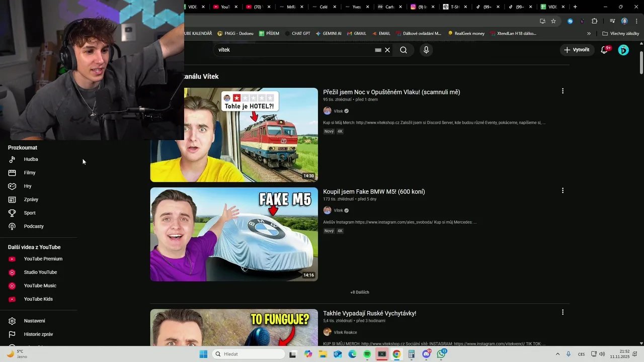
Task: Open 'Všechny záložky' bookmarks folder
Action: pos(620,34)
